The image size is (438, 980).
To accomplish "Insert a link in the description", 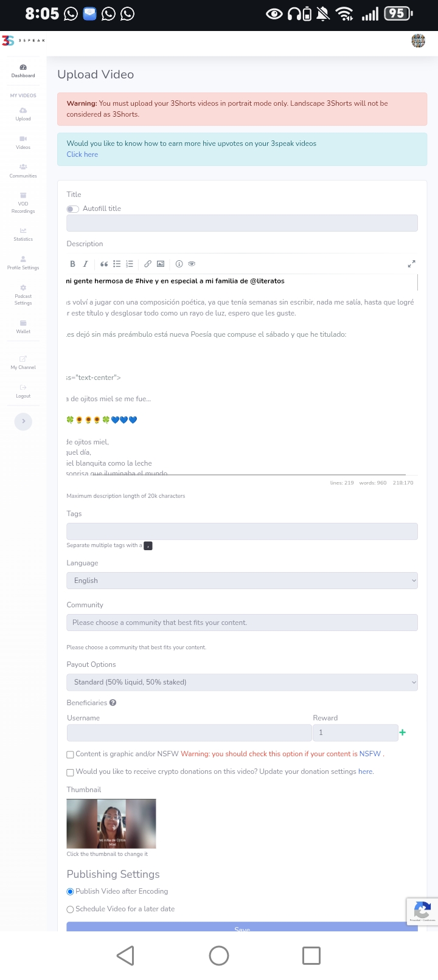I will tap(148, 264).
